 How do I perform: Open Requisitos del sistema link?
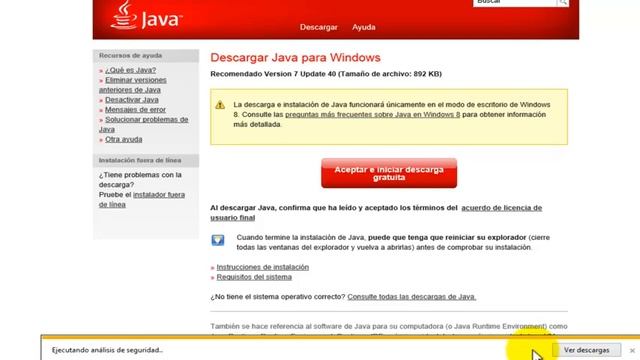254,277
